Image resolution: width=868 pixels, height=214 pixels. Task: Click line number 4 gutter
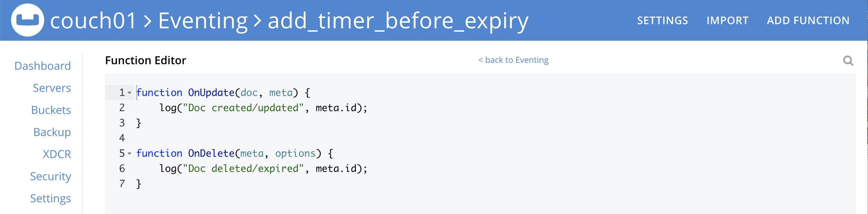[122, 138]
